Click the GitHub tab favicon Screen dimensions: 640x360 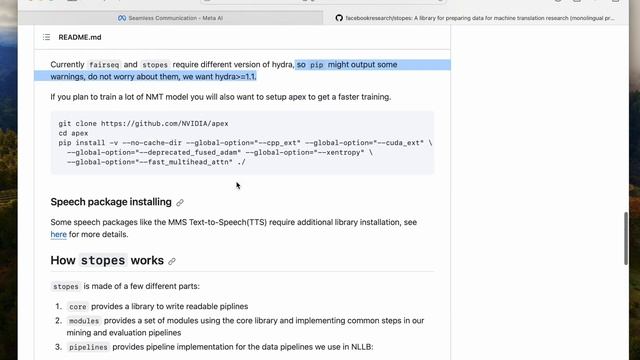click(x=339, y=18)
